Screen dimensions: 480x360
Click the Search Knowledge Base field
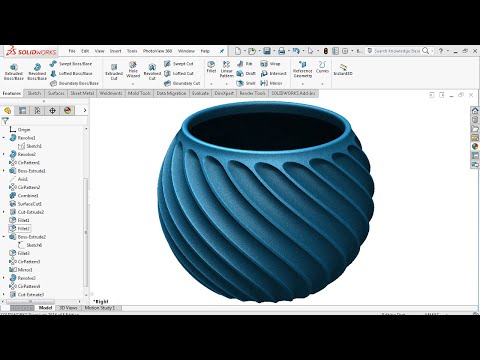pos(397,51)
